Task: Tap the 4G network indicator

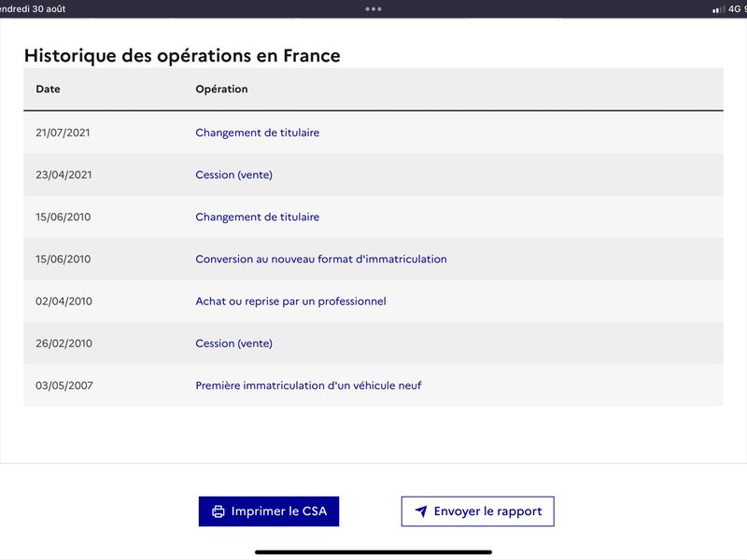Action: (734, 8)
